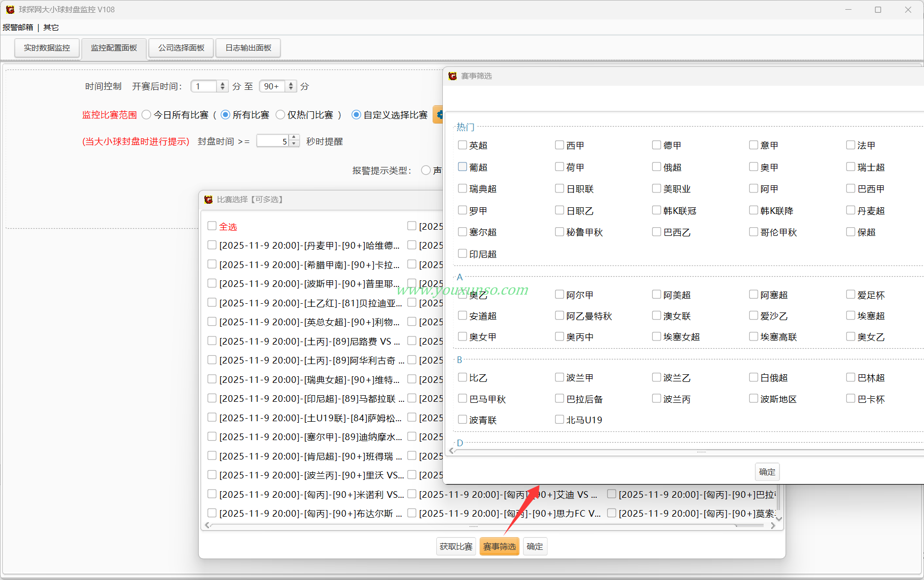
Task: Tick the 丹麦甲 哈维德 match checkbox
Action: [212, 245]
